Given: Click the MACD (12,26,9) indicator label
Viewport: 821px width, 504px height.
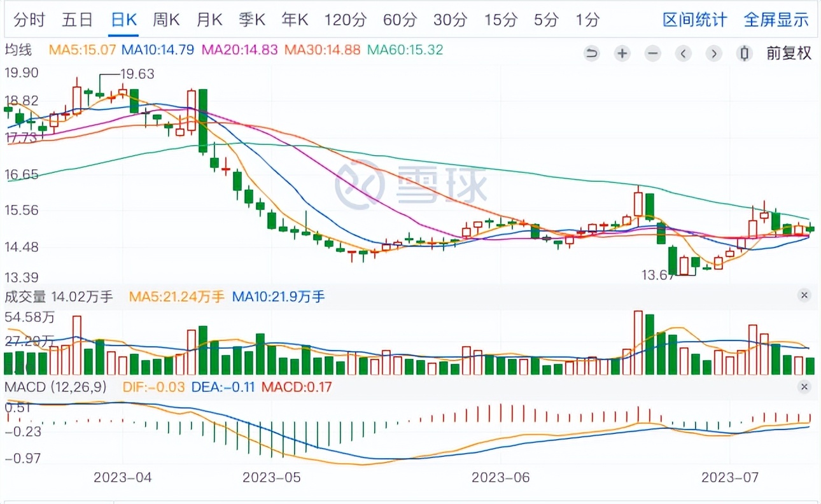Looking at the screenshot, I should pyautogui.click(x=56, y=386).
